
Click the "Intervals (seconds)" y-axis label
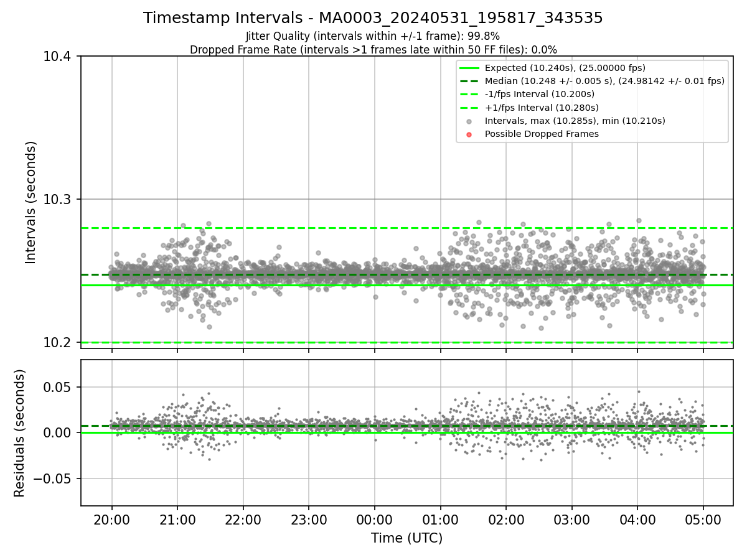pyautogui.click(x=31, y=202)
